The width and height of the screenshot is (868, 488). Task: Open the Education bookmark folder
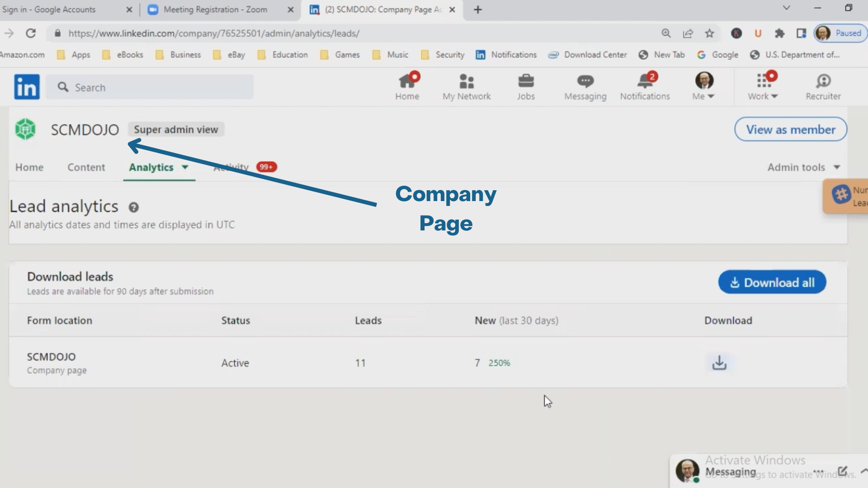pos(282,55)
